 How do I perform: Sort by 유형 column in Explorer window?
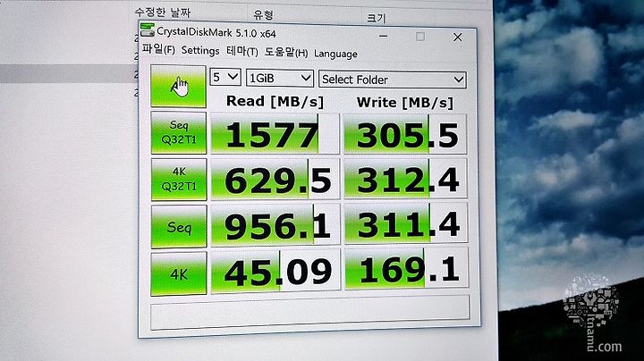263,15
